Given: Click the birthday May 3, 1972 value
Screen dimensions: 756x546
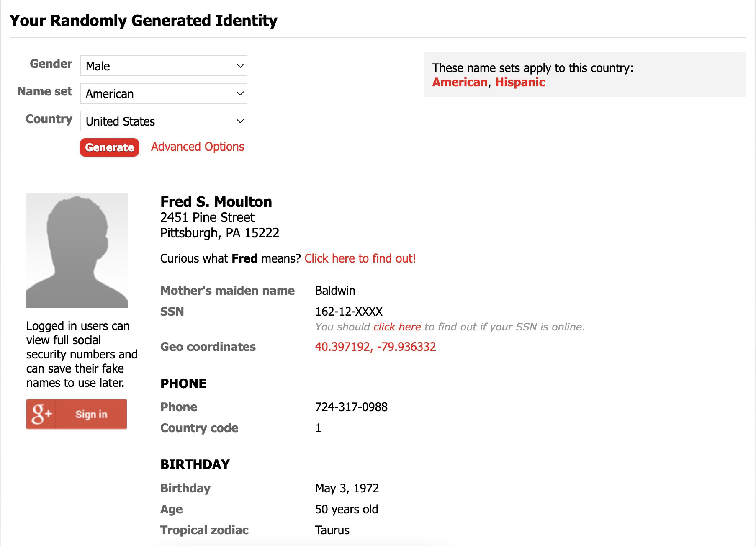Looking at the screenshot, I should [x=347, y=488].
